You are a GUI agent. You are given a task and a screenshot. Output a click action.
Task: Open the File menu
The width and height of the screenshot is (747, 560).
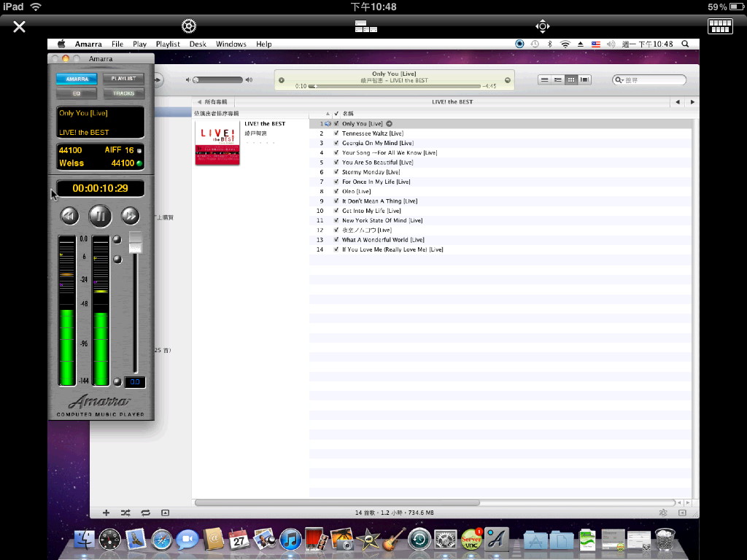pos(117,44)
